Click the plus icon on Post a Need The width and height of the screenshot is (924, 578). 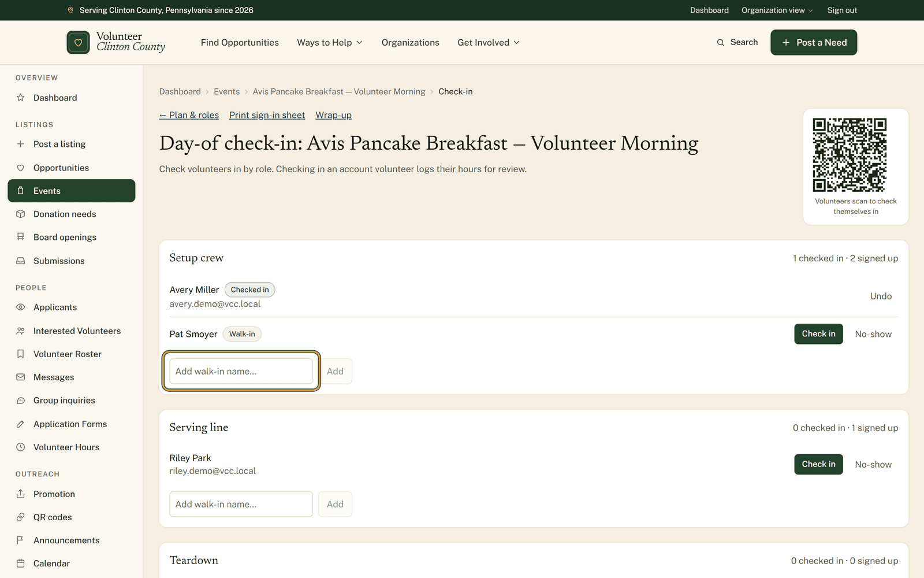786,42
